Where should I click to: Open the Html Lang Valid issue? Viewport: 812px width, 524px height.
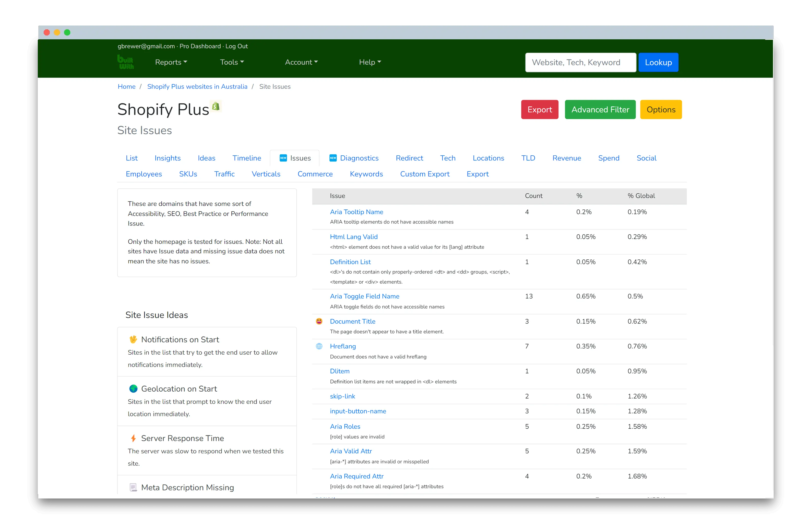(354, 236)
